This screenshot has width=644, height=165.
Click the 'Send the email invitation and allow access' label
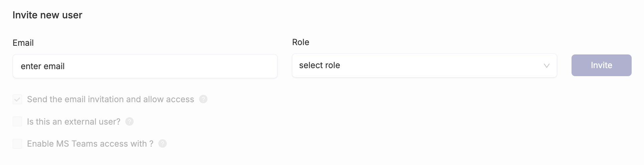pos(111,99)
